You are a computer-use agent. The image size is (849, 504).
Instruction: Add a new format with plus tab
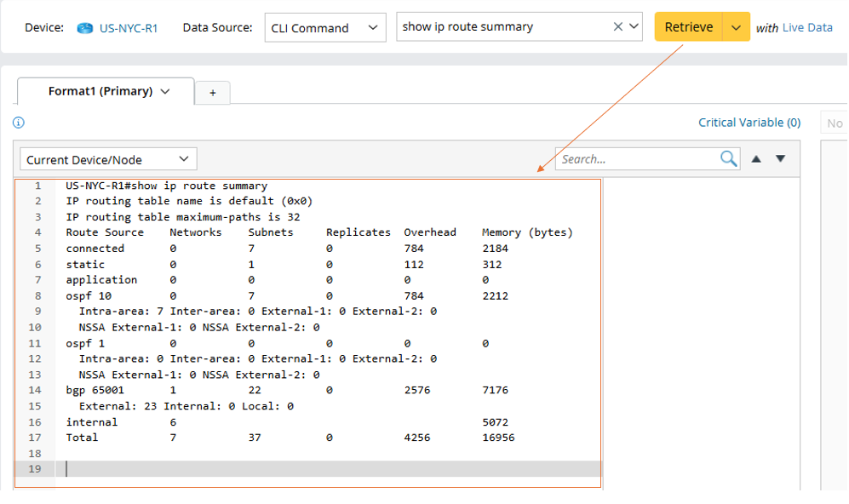tap(213, 93)
